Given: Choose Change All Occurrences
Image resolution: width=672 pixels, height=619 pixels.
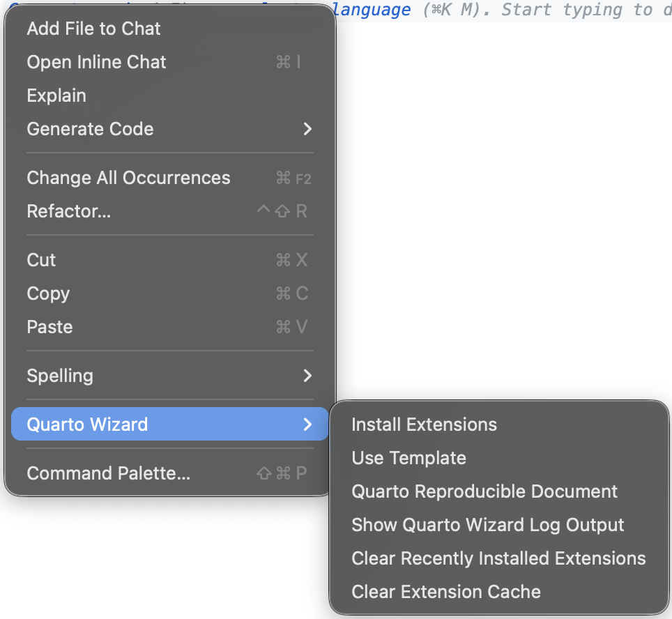Looking at the screenshot, I should pos(128,178).
